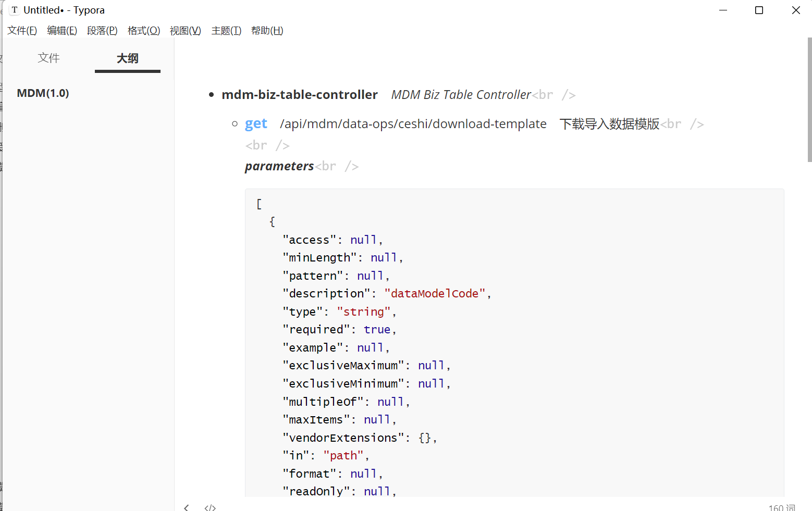Switch to the 文件 sidebar tab

pos(48,58)
